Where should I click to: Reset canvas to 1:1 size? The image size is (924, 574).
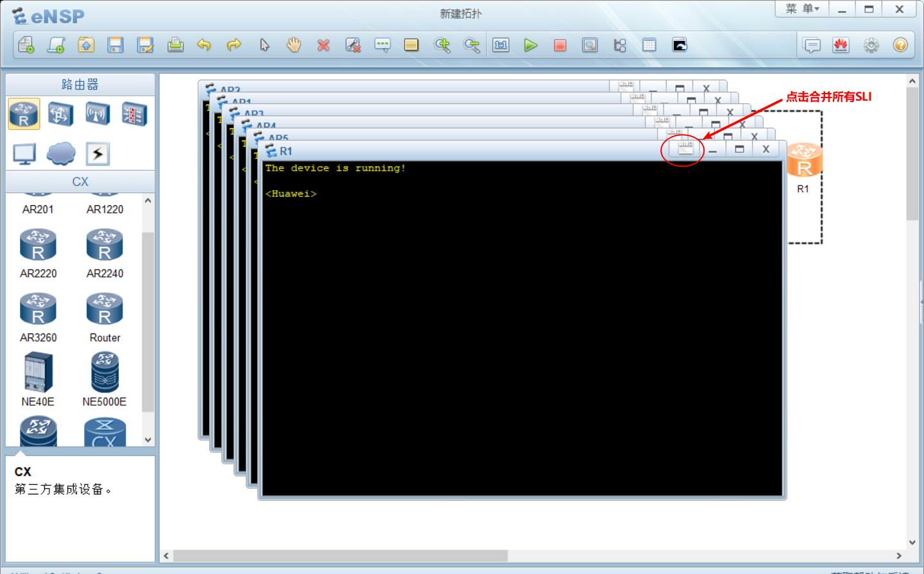[501, 45]
